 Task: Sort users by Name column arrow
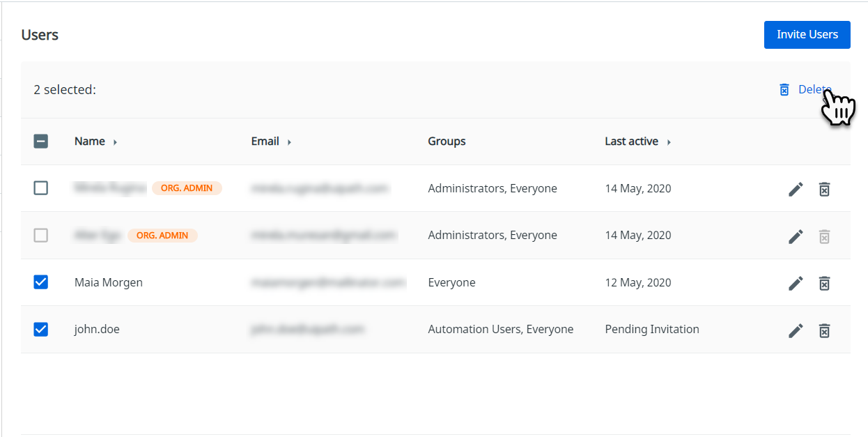tap(115, 142)
